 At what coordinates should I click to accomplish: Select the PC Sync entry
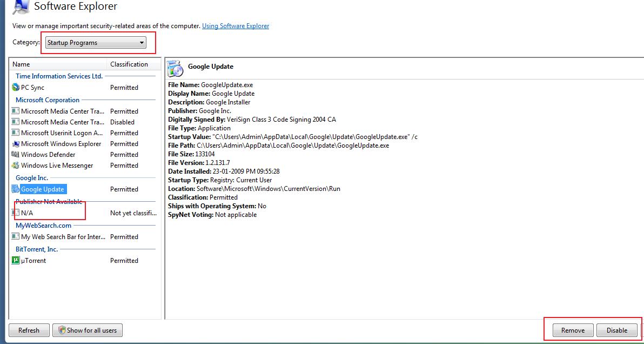(x=32, y=88)
